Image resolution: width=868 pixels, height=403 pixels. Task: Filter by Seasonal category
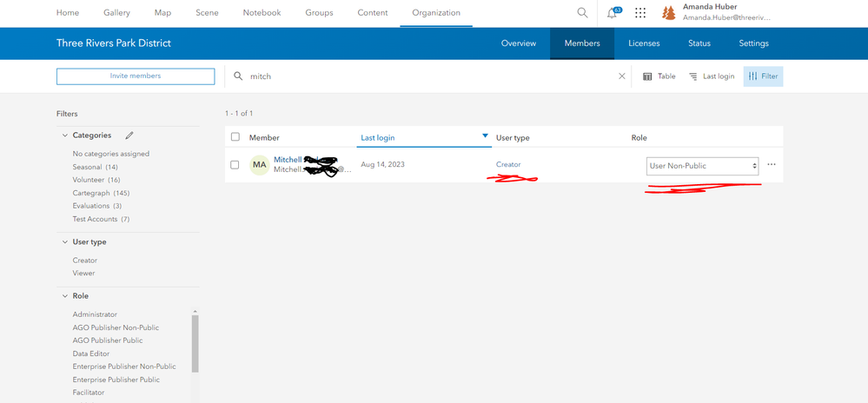click(x=96, y=167)
